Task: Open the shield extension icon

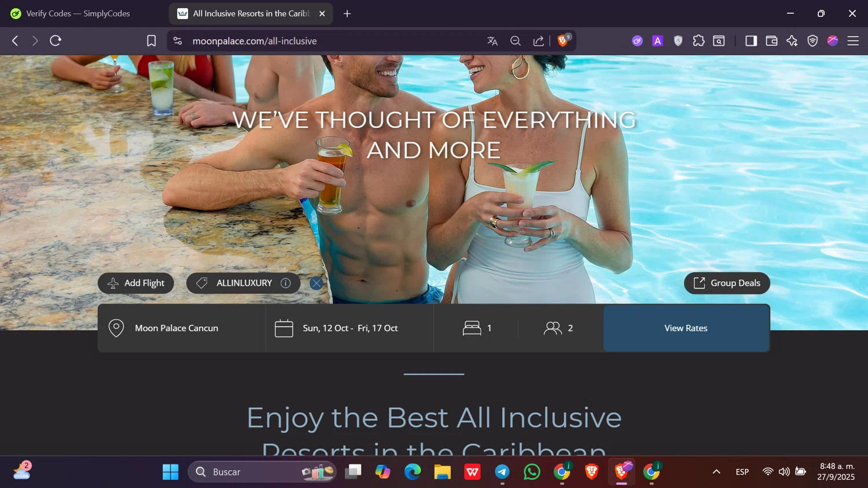Action: [x=678, y=40]
